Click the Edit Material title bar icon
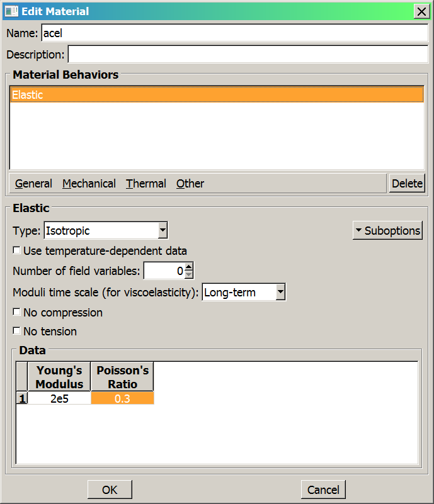 [x=11, y=11]
